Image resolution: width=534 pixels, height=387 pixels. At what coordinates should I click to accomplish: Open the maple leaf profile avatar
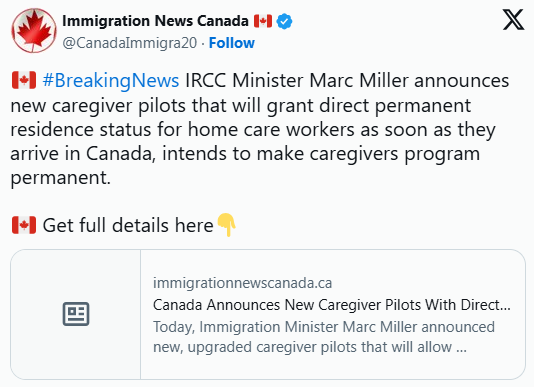(34, 31)
